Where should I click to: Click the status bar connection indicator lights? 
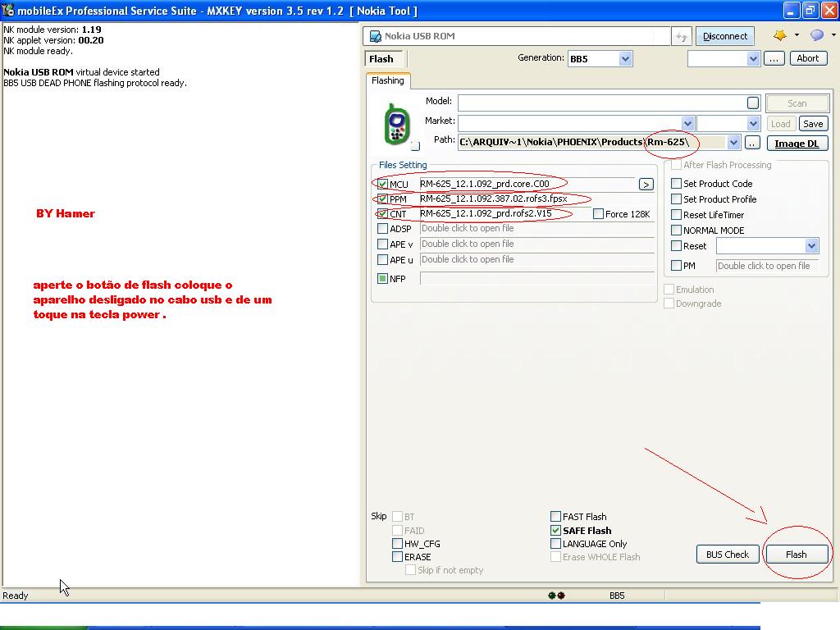coord(556,596)
